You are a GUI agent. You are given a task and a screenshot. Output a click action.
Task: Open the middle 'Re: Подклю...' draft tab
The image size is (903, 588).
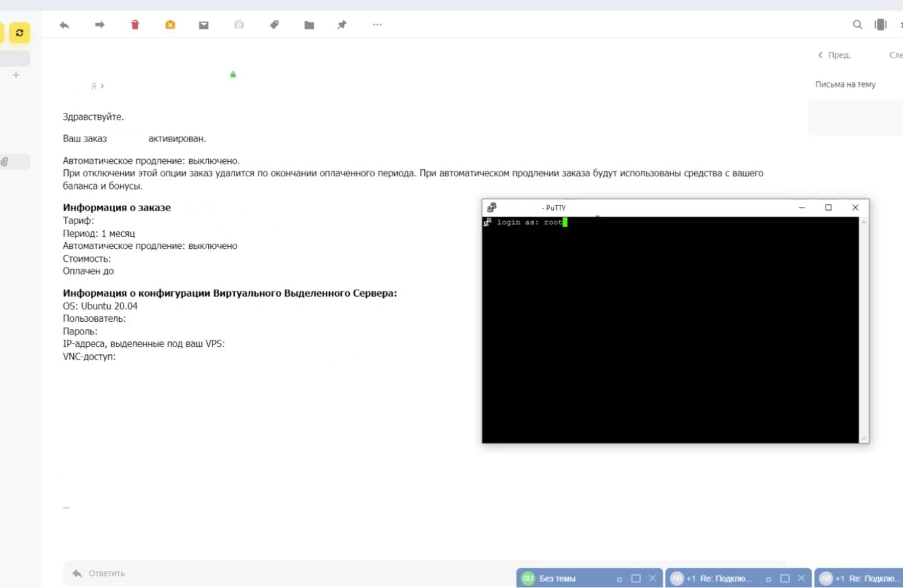tap(726, 578)
